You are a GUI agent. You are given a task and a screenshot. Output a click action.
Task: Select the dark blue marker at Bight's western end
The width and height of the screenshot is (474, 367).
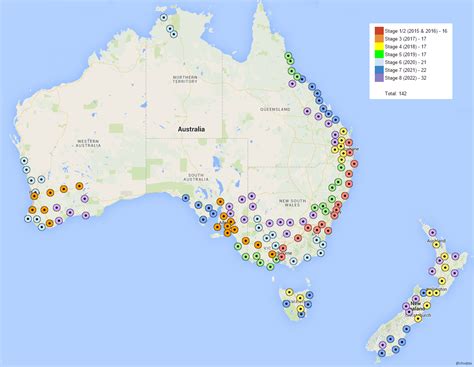click(x=186, y=198)
